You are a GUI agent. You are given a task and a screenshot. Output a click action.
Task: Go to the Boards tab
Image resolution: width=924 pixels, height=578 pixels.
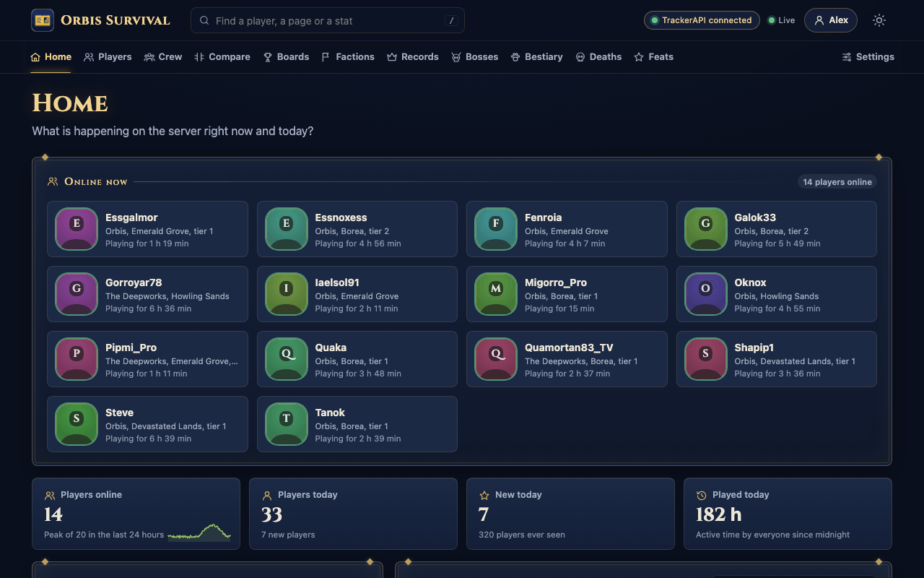point(286,57)
